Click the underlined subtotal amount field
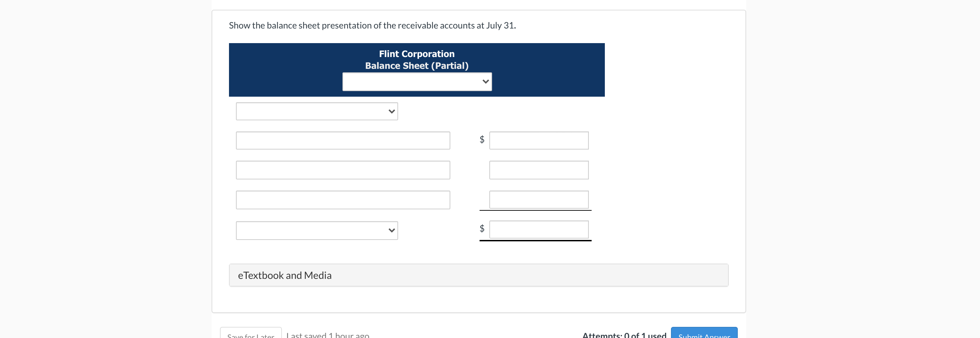The image size is (980, 338). click(x=538, y=199)
